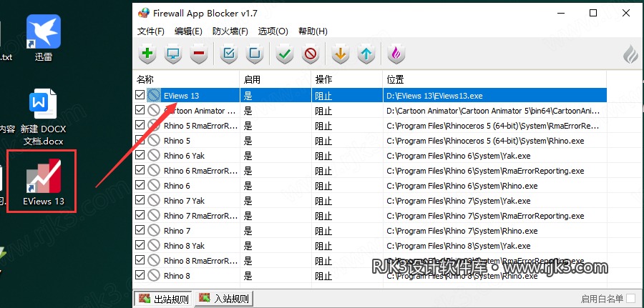Select the Rhino 6 Yak row name
644x308 pixels.
click(x=184, y=156)
